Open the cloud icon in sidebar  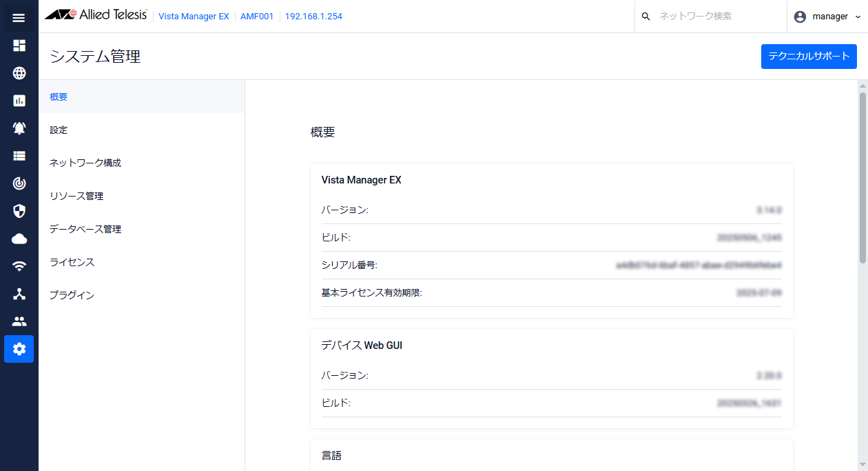(x=19, y=239)
